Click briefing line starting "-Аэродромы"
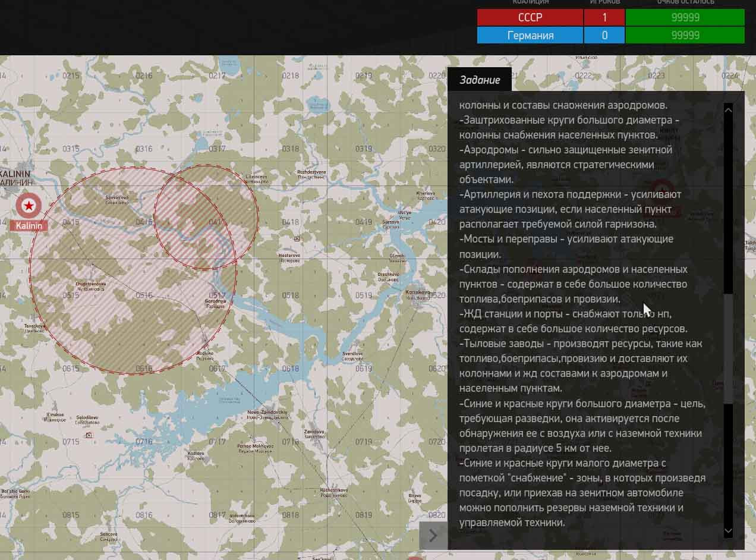756x560 pixels. click(566, 150)
